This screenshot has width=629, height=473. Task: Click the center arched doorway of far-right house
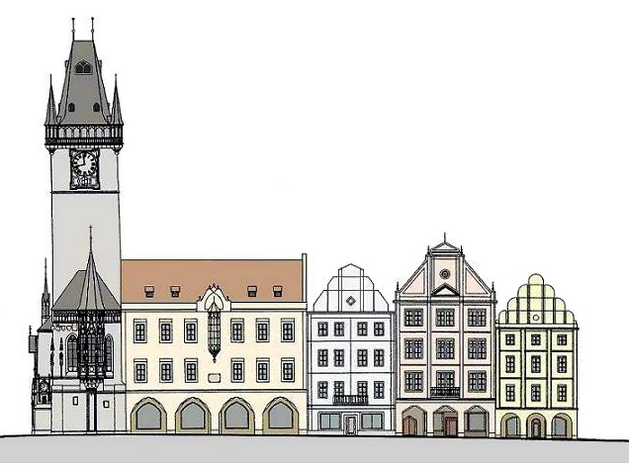pyautogui.click(x=537, y=427)
